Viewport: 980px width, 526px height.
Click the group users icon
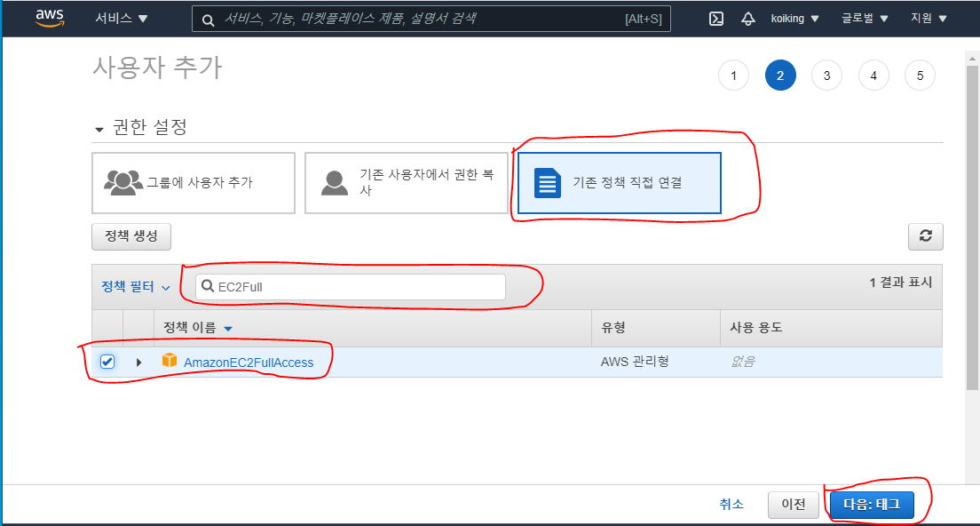coord(123,183)
